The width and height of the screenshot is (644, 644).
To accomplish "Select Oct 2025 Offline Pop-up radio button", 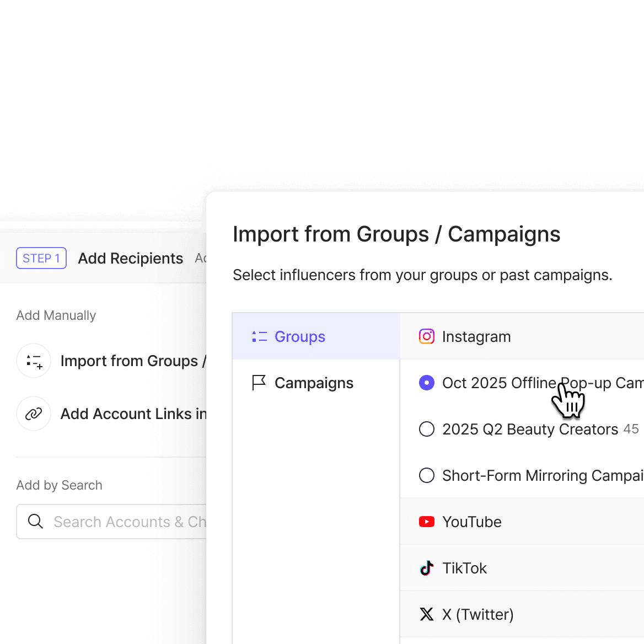I will click(x=427, y=383).
